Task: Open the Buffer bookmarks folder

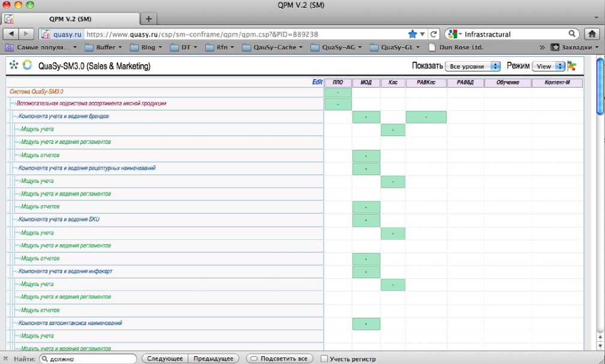Action: (103, 47)
